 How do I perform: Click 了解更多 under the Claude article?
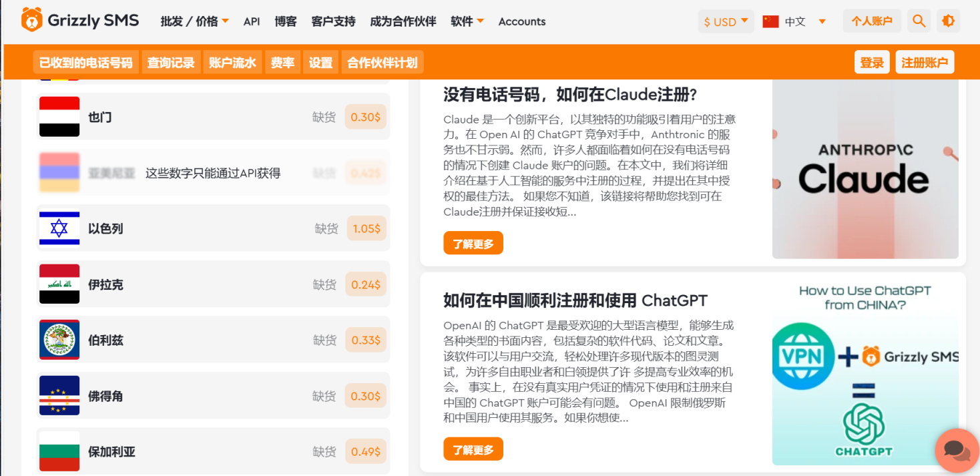[473, 244]
